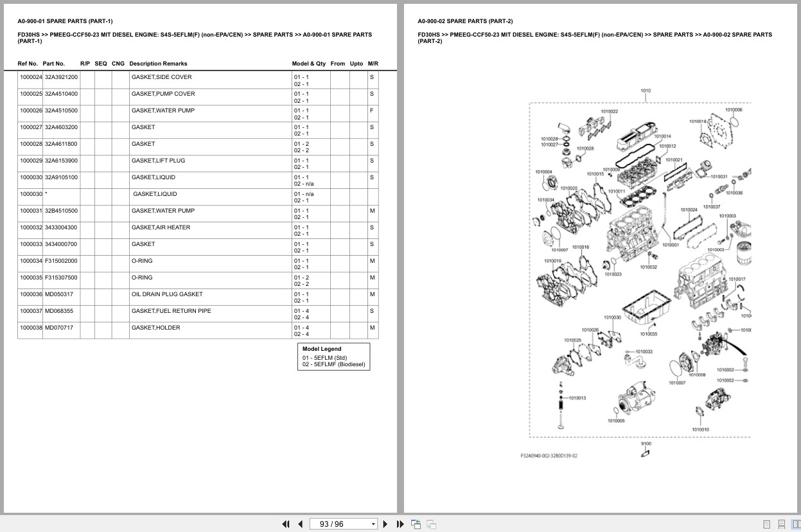Click part number 3434000700

coord(61,244)
